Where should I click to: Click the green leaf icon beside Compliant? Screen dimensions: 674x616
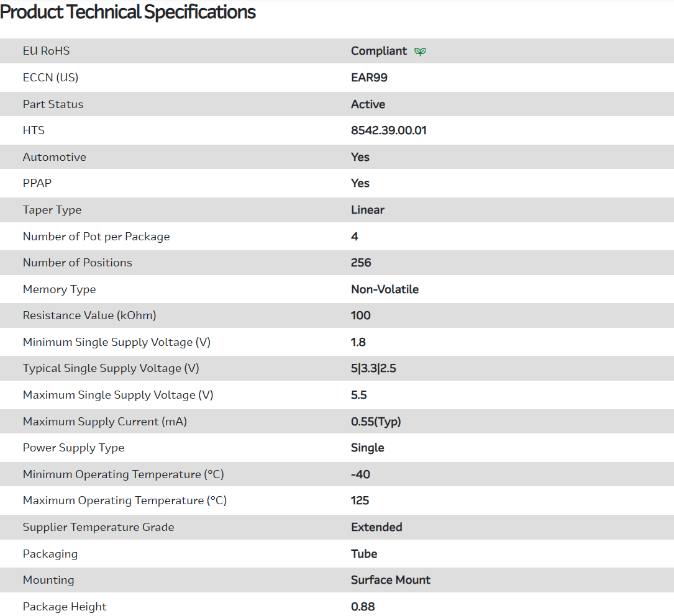[x=421, y=52]
